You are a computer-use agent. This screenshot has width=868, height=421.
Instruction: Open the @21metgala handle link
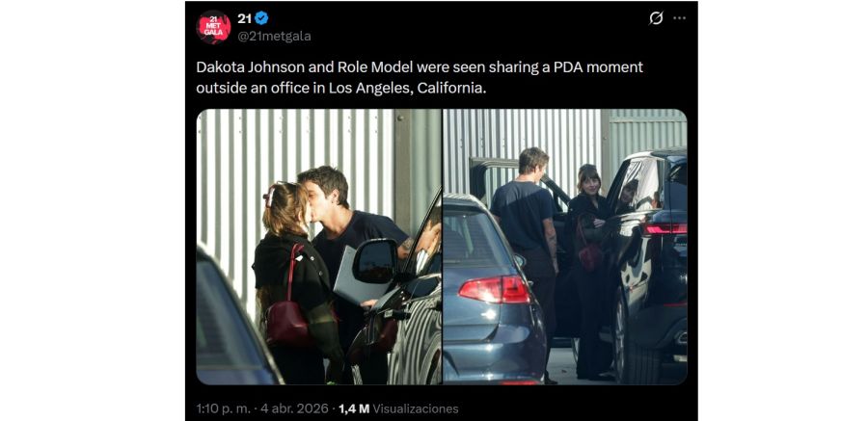pos(274,37)
